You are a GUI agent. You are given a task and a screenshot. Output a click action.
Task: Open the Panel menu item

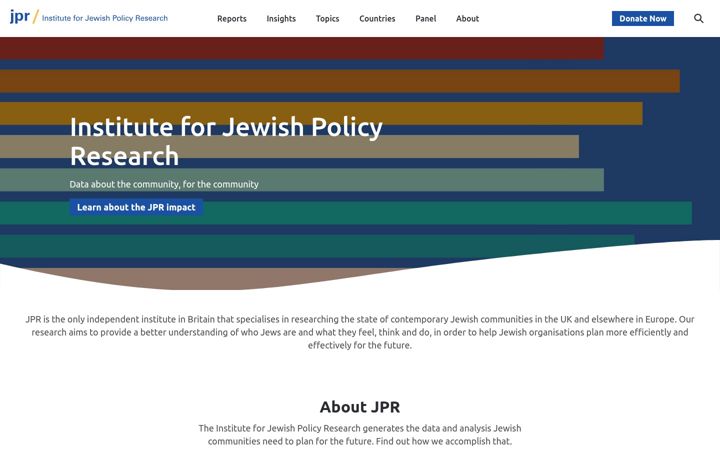(426, 19)
